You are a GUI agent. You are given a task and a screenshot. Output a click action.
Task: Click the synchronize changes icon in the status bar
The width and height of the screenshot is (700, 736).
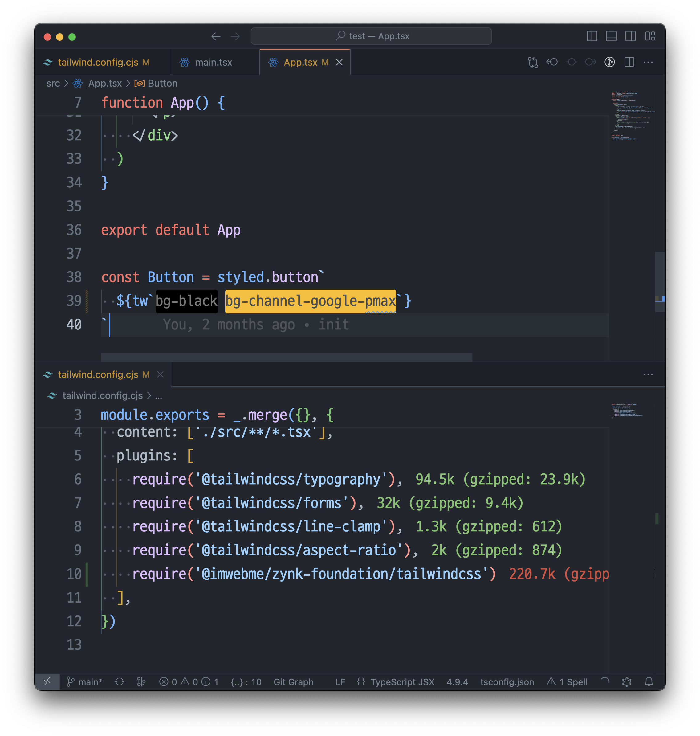[x=120, y=682]
